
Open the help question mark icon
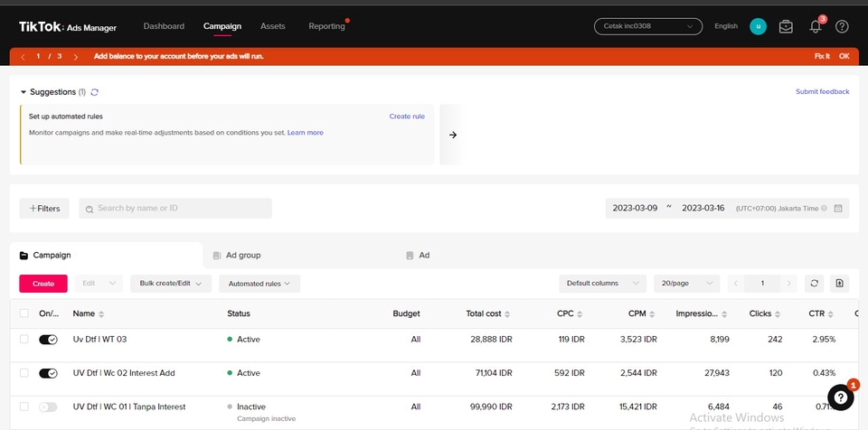[x=842, y=26]
